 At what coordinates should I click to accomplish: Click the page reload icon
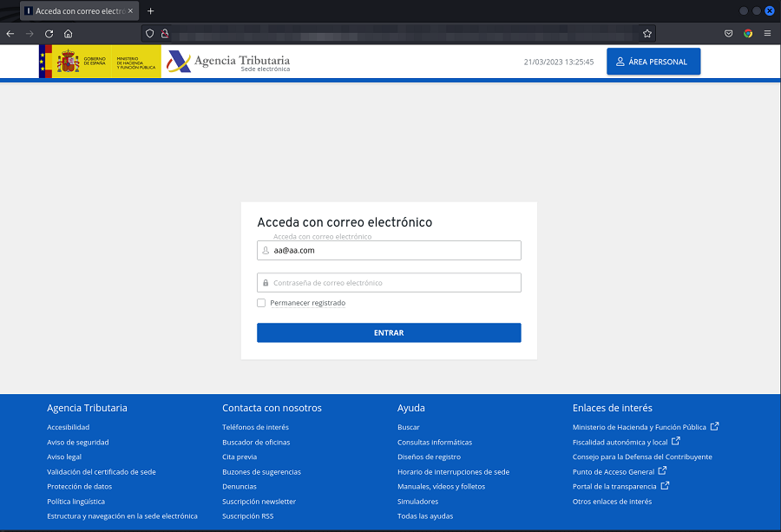49,33
